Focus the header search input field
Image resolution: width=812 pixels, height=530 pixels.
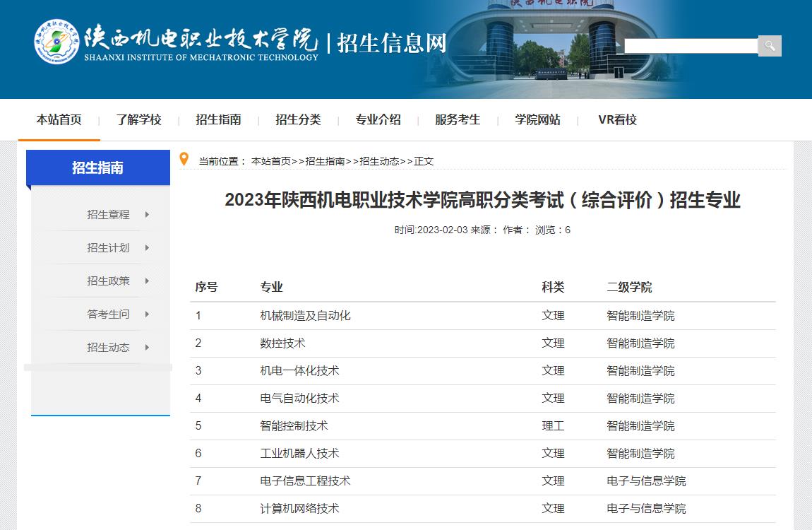click(x=691, y=46)
